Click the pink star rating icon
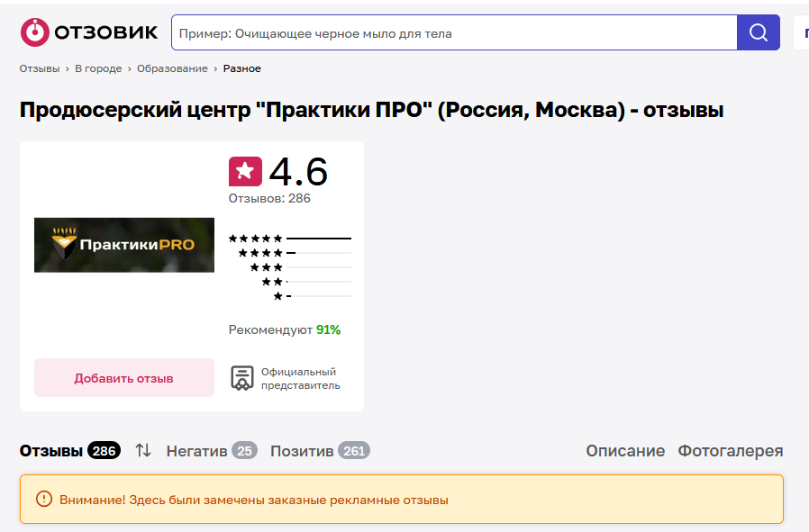The image size is (809, 532). click(x=245, y=171)
